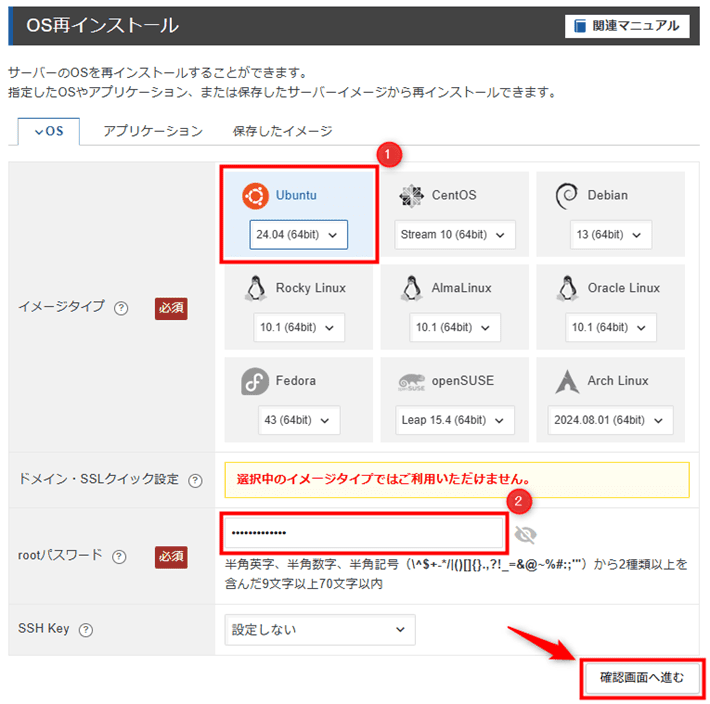The image size is (710, 704).
Task: Select the Rocky Linux penguin icon
Action: 255,288
